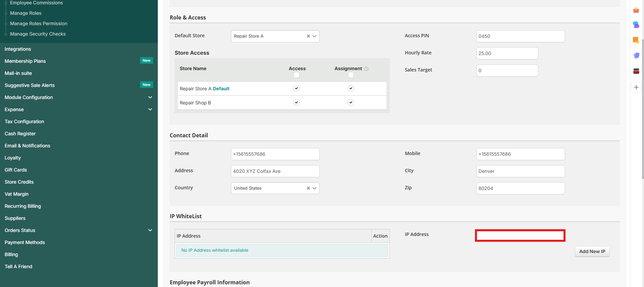The height and width of the screenshot is (287, 644).
Task: Open the Payment Methods sidebar link
Action: click(25, 242)
